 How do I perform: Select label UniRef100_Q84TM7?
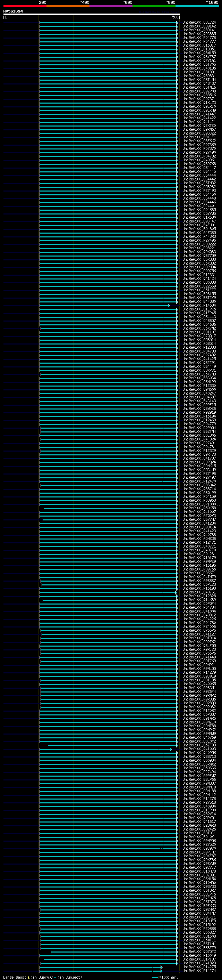[x=199, y=913]
